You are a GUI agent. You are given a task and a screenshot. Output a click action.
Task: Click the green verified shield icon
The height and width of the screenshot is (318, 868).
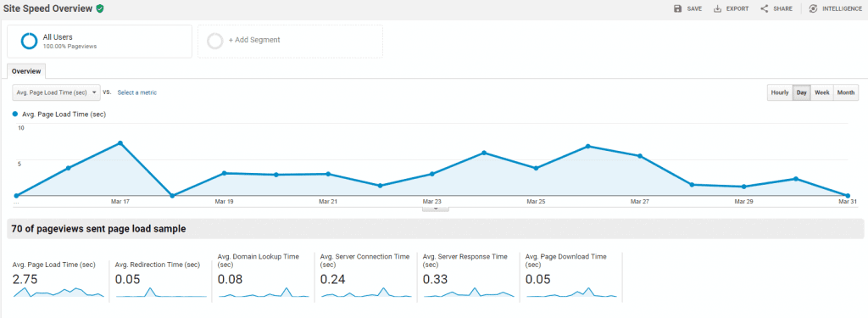click(100, 8)
